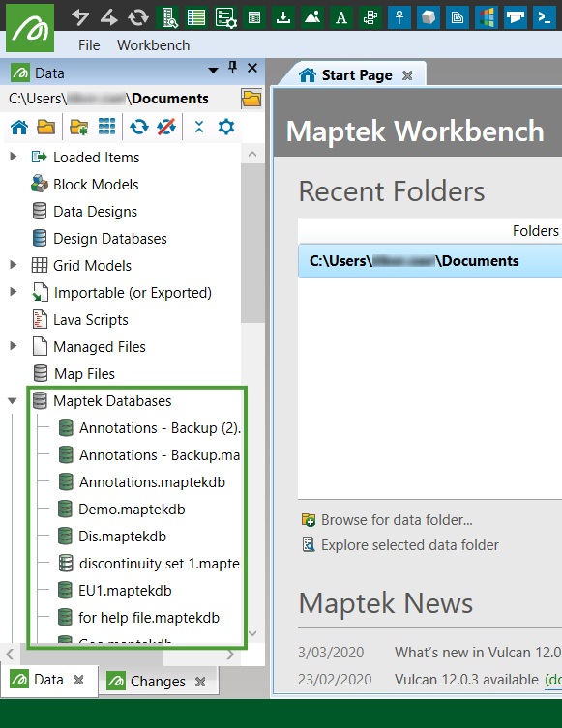Click the undo arrow icon
Viewport: 562px width, 728px height.
[80, 17]
